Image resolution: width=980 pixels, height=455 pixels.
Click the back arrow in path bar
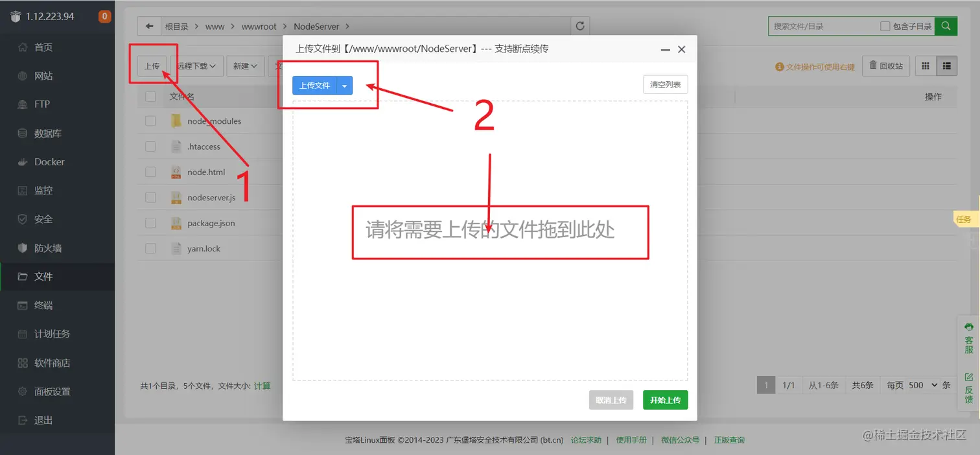click(x=150, y=27)
